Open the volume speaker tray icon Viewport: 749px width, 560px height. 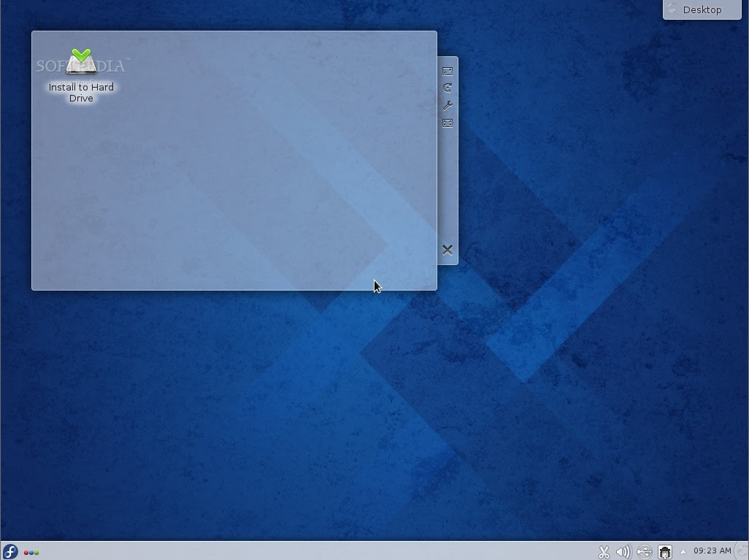(x=623, y=552)
